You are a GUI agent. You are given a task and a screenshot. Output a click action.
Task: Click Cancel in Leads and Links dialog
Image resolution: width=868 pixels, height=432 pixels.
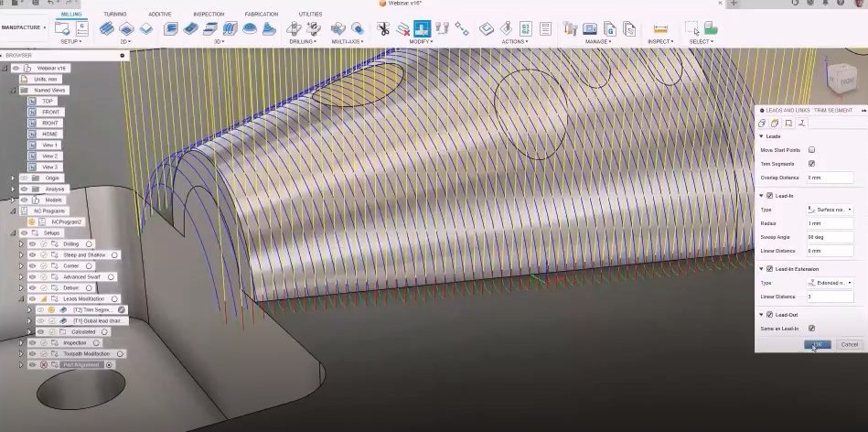pyautogui.click(x=849, y=344)
